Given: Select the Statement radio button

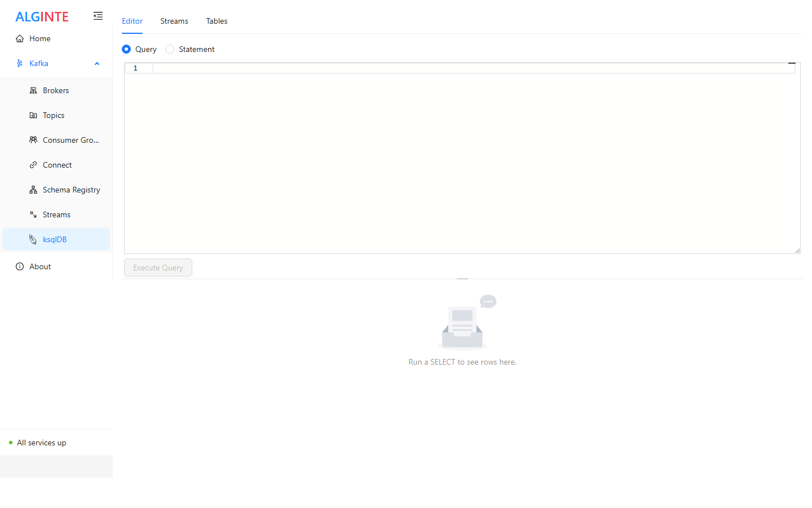Looking at the screenshot, I should pyautogui.click(x=170, y=49).
